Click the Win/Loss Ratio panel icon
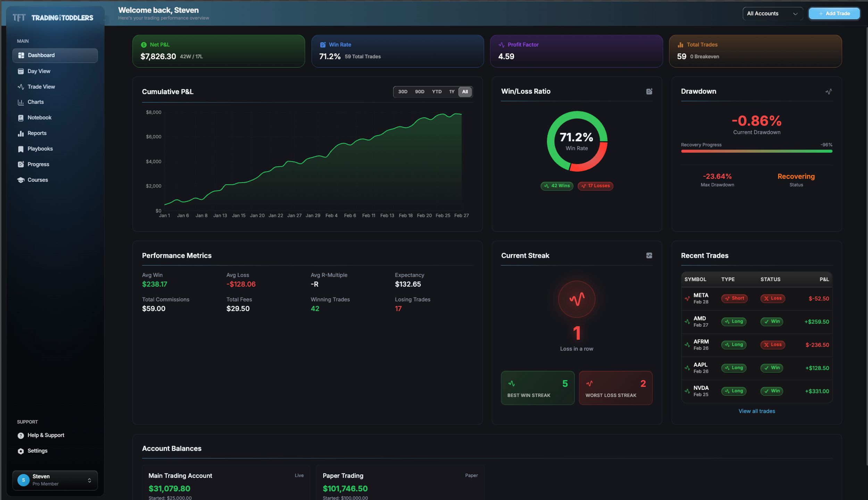The image size is (868, 500). pos(649,91)
